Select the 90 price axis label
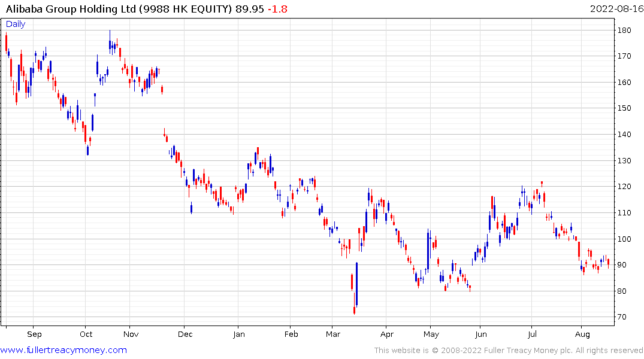Screen dimensions: 644x359 [622, 265]
